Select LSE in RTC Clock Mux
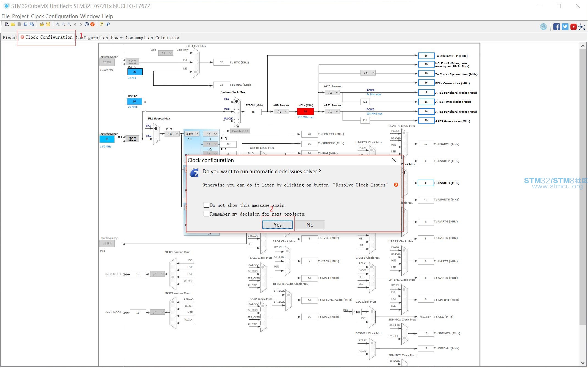This screenshot has height=368, width=588. point(195,62)
